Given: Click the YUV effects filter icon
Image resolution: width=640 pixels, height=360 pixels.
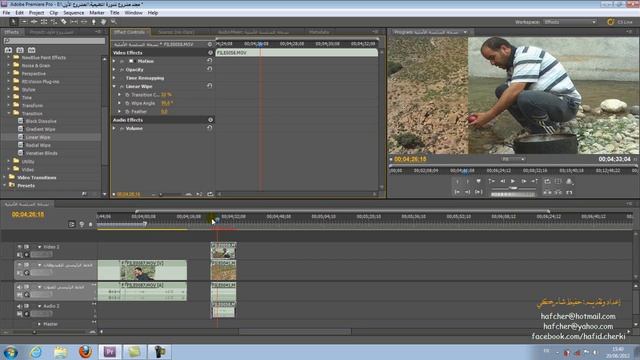Looking at the screenshot, I should click(x=31, y=50).
